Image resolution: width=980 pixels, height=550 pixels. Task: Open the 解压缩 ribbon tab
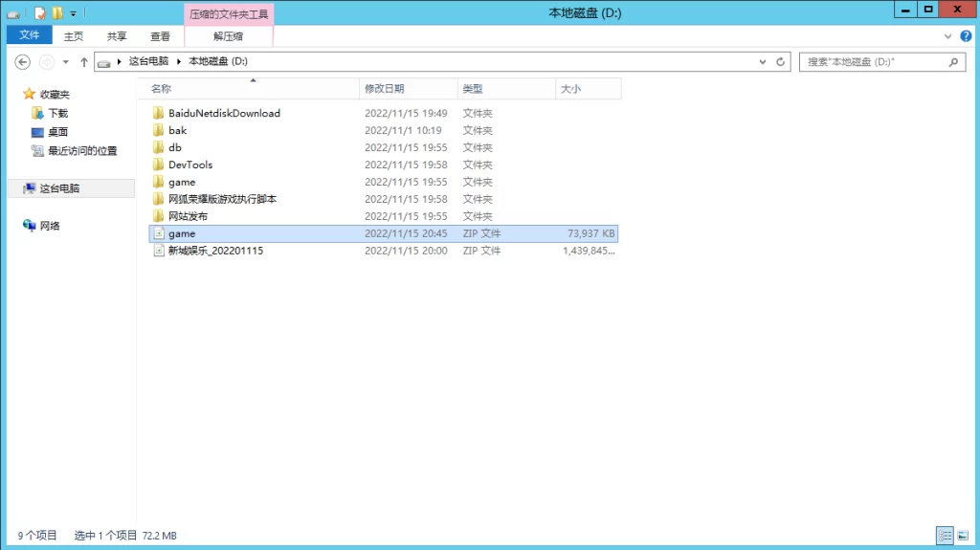[x=228, y=36]
